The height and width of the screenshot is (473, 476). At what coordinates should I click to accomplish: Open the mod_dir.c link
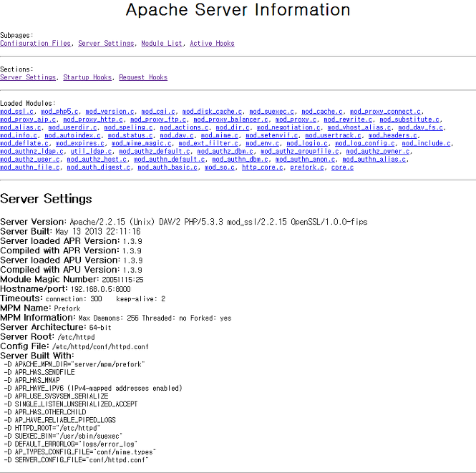pos(233,127)
